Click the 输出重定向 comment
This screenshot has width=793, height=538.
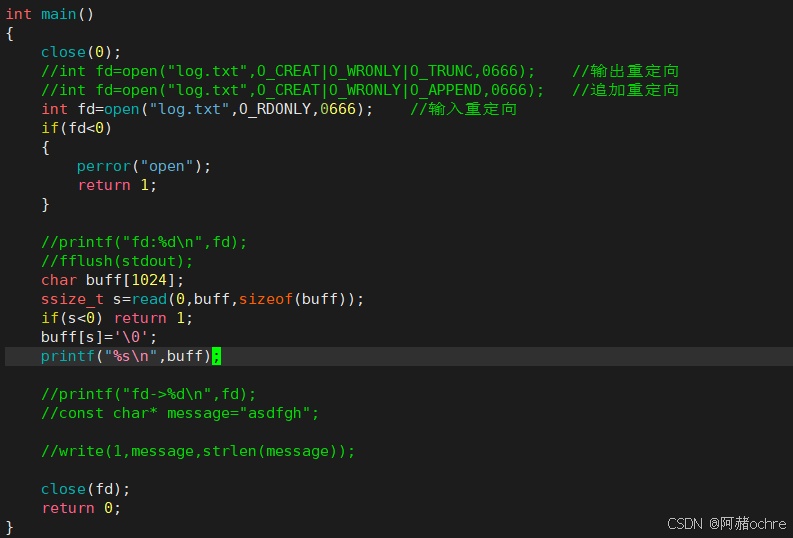click(626, 71)
